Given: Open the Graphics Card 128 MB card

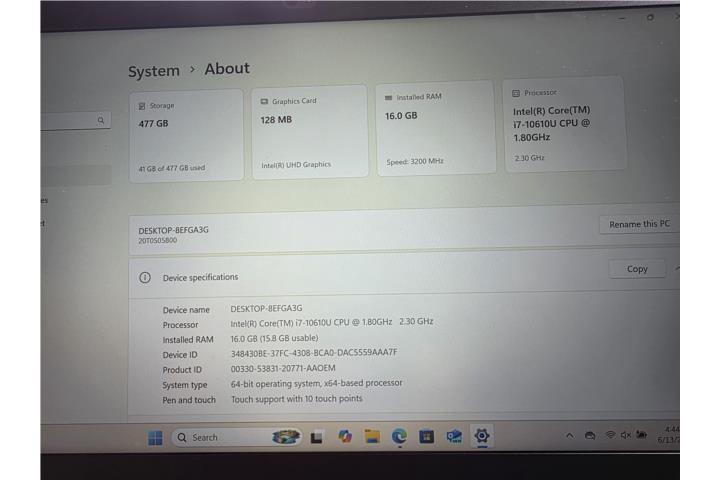Looking at the screenshot, I should 310,132.
